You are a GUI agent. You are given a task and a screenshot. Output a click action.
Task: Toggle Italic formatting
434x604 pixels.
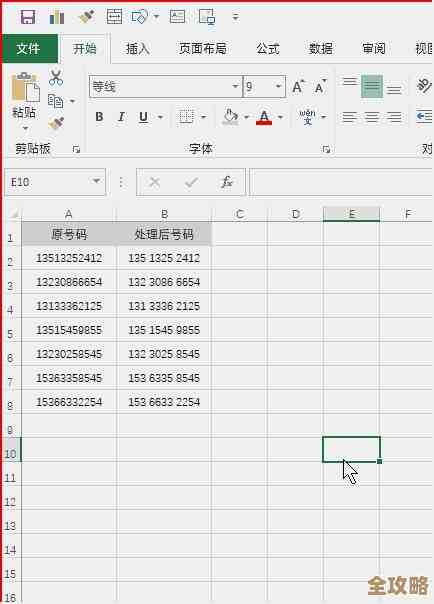tap(121, 116)
